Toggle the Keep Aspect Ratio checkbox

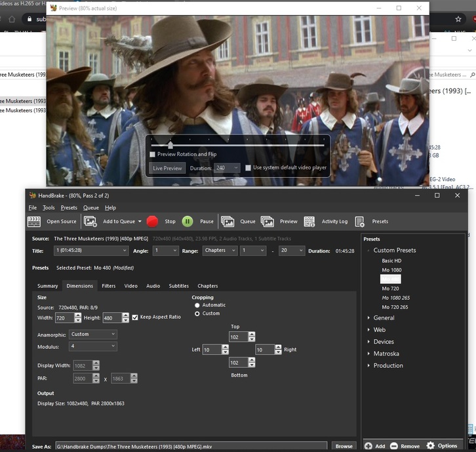pos(135,317)
